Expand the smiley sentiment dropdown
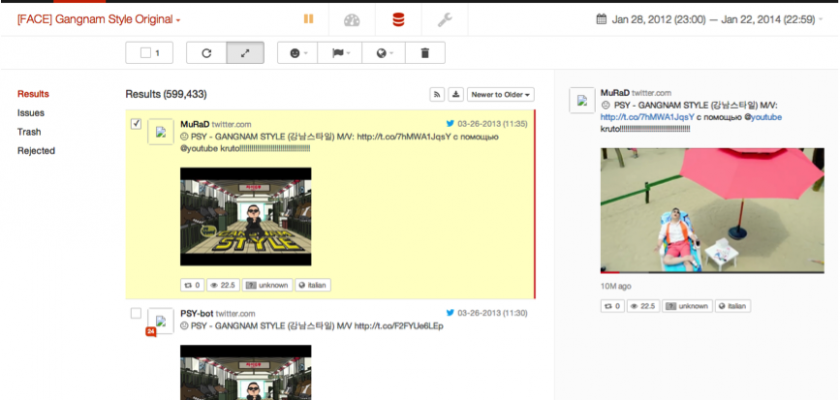 tap(298, 53)
